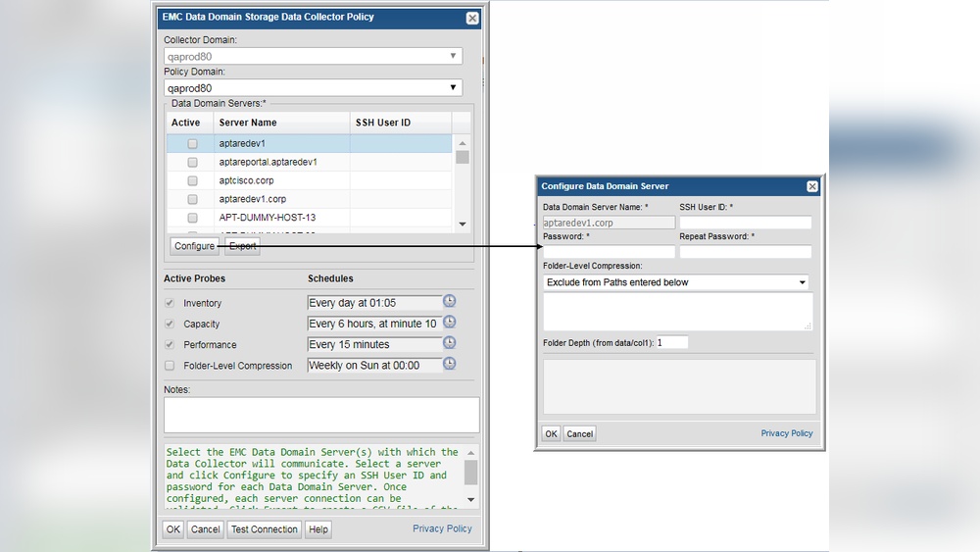
Task: Sort by the SSH User ID column header
Action: click(x=401, y=123)
